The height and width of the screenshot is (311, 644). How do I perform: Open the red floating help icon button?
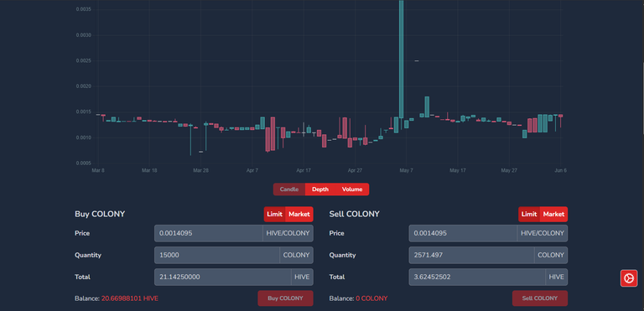click(629, 278)
